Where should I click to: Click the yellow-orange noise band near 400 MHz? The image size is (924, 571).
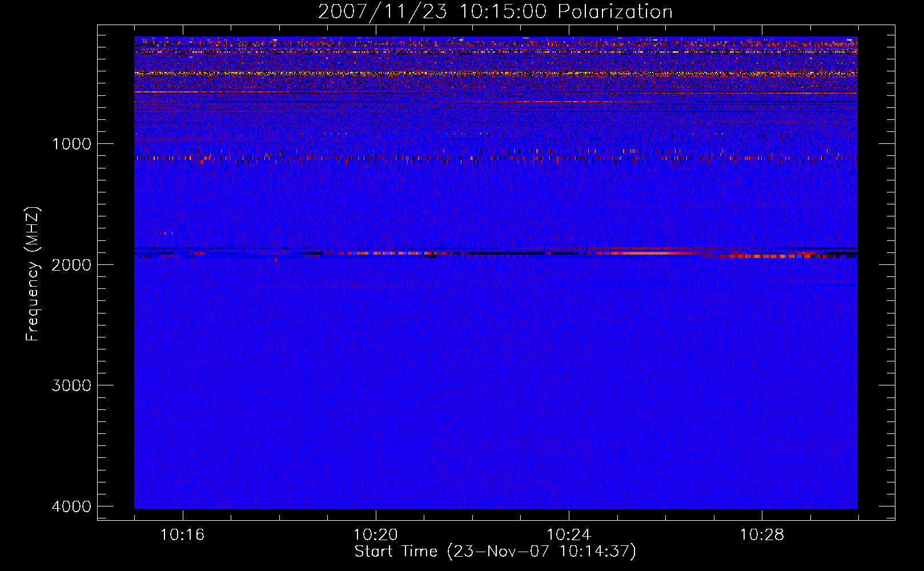[496, 73]
